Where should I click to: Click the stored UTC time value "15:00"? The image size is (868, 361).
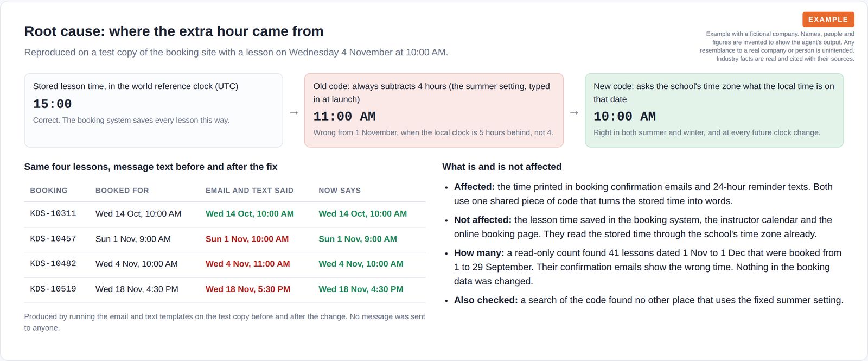tap(53, 104)
